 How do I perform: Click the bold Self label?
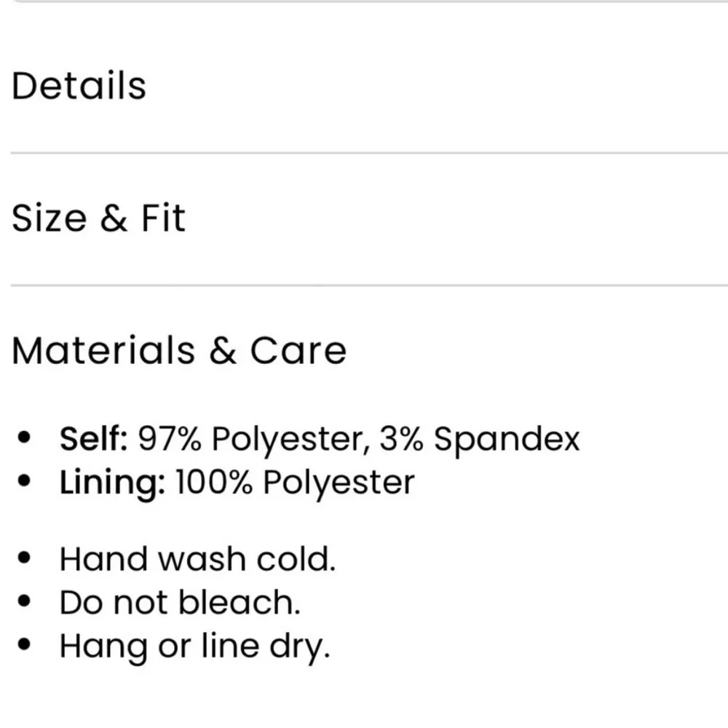[x=94, y=440]
